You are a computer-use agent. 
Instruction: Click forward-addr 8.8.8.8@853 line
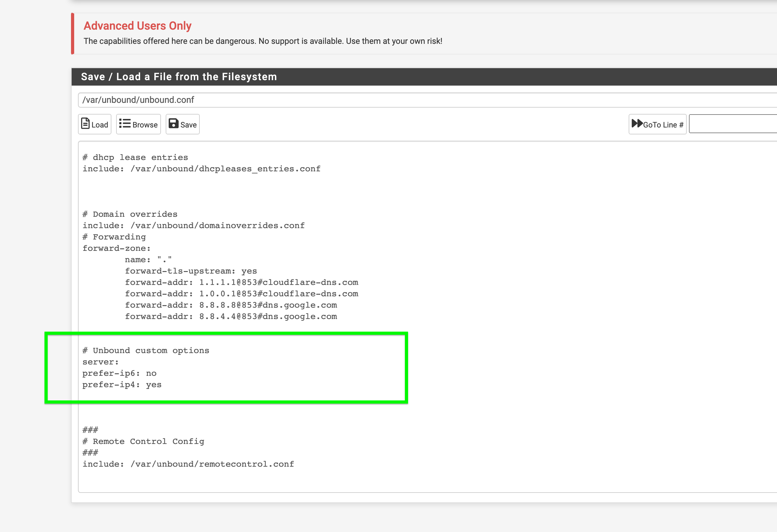231,305
